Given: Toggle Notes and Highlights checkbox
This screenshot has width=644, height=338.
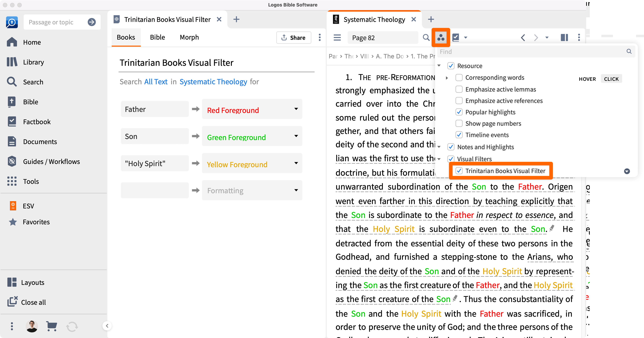Looking at the screenshot, I should 451,147.
